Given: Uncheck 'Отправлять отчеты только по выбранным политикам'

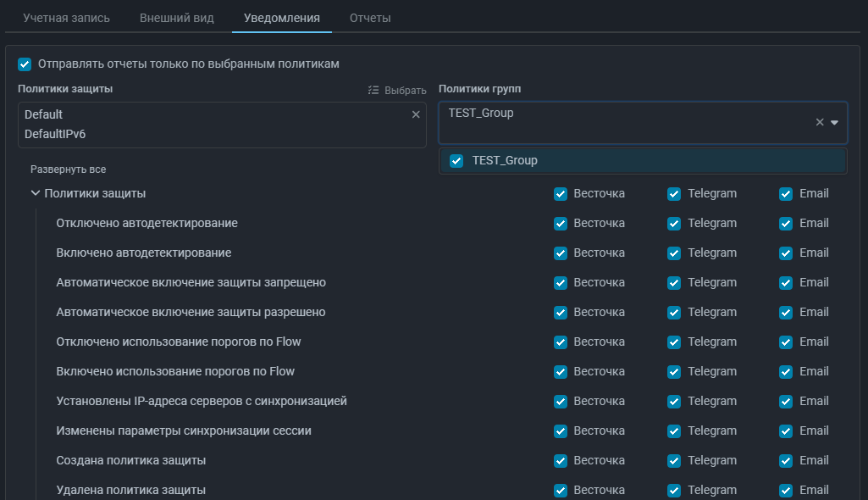Looking at the screenshot, I should click(25, 64).
